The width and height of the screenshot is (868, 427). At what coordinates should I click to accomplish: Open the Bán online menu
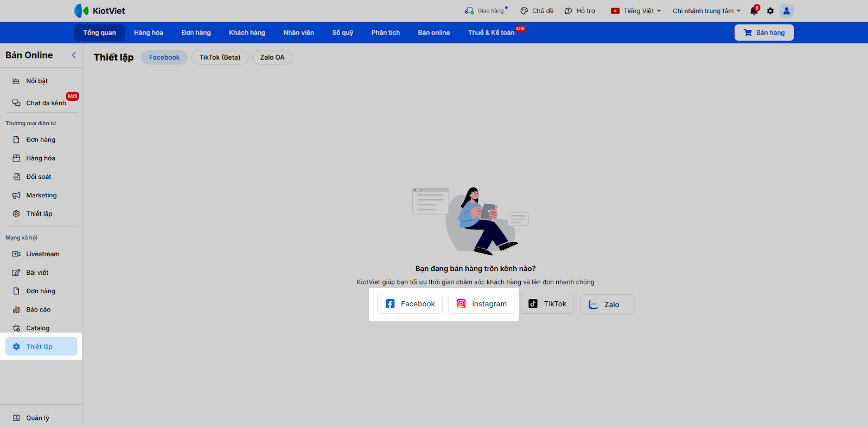click(x=434, y=33)
